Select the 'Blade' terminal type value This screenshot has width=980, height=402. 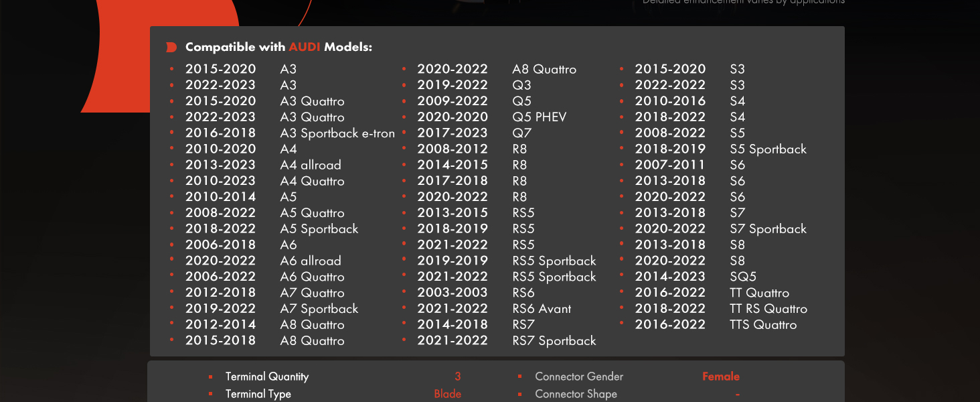tap(448, 394)
